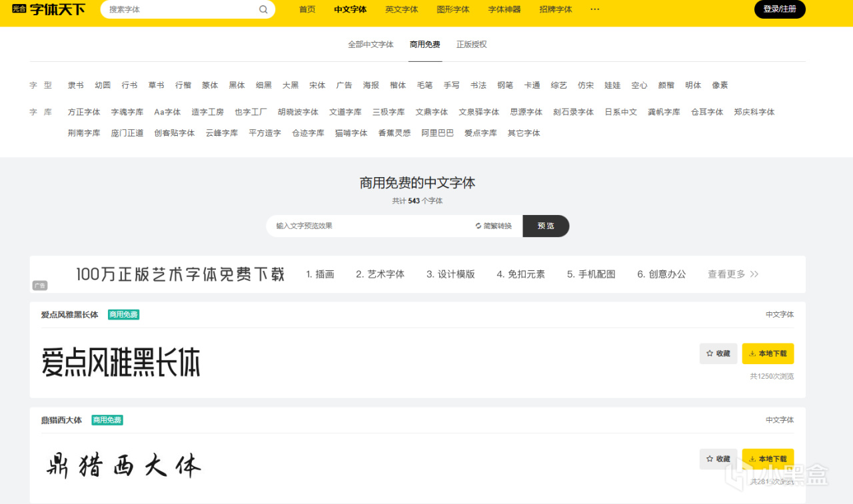Viewport: 853px width, 504px height.
Task: Open ad link 5. 手机配图
Action: click(x=592, y=274)
